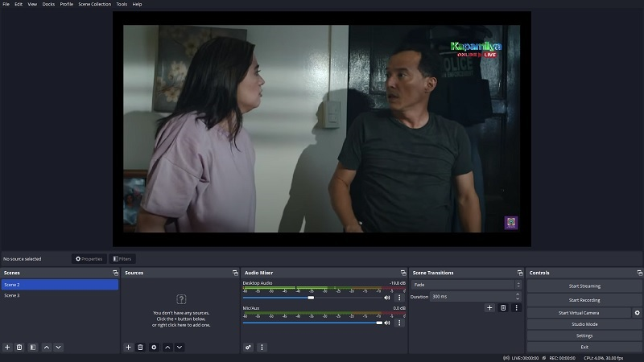
Task: Open the Scene Collection menu
Action: [x=95, y=4]
